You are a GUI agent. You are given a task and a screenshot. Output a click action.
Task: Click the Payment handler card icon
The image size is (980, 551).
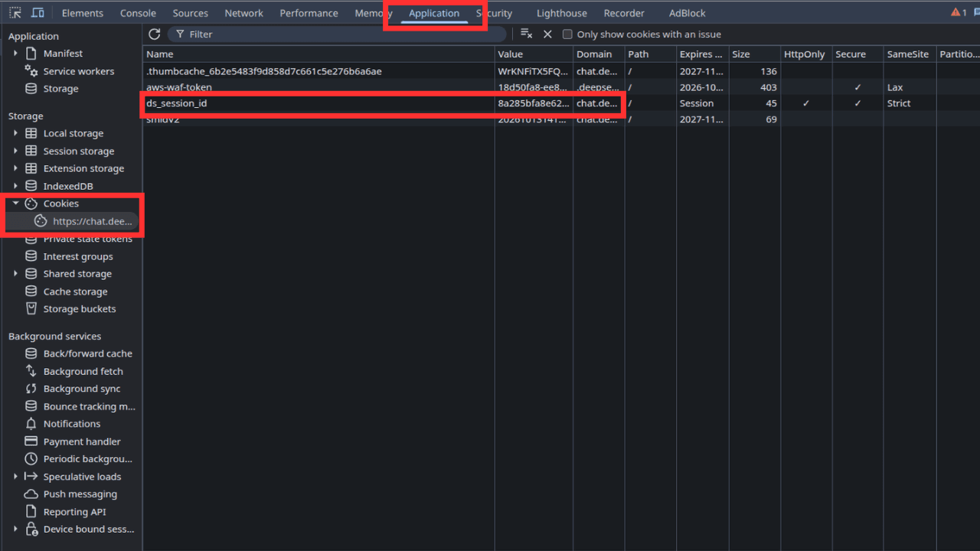[31, 442]
